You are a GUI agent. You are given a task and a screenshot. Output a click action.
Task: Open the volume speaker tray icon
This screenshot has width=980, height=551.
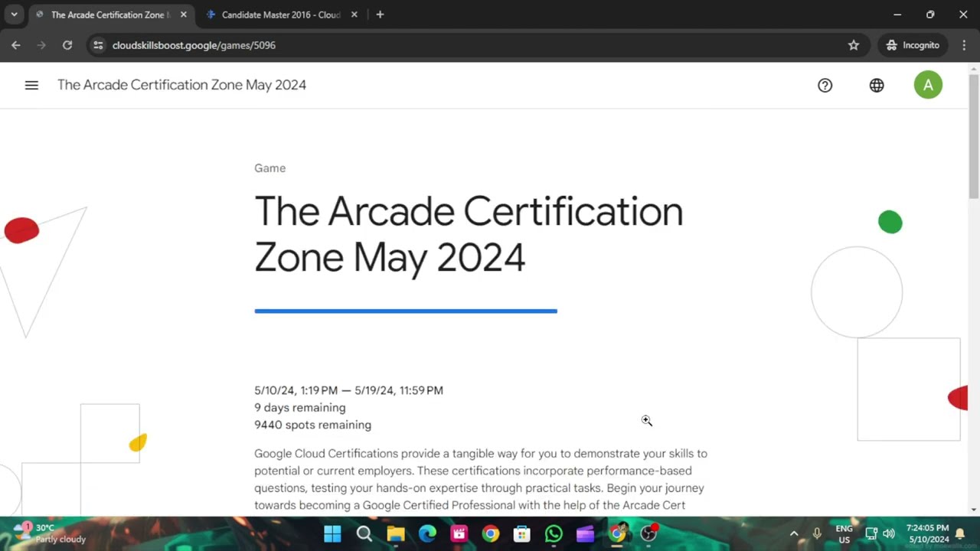coord(889,533)
